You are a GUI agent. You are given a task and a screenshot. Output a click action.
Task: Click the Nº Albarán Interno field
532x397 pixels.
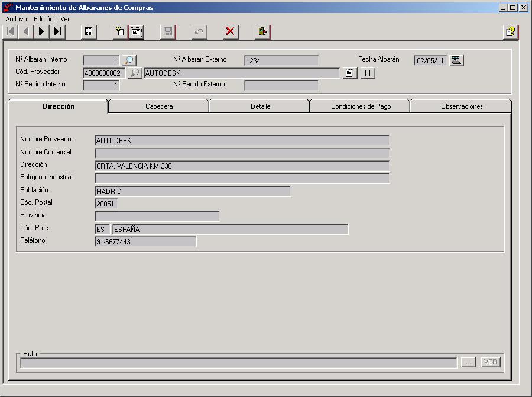pos(101,60)
